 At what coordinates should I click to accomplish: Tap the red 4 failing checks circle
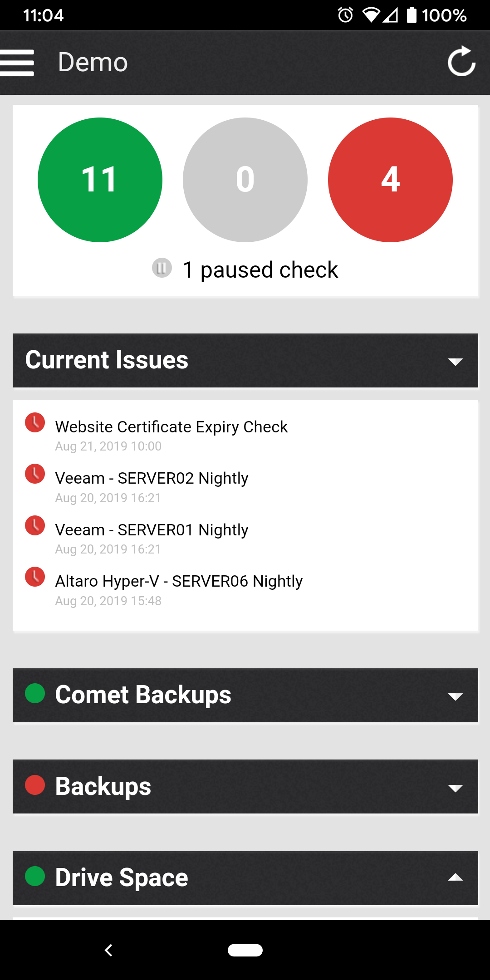click(390, 180)
